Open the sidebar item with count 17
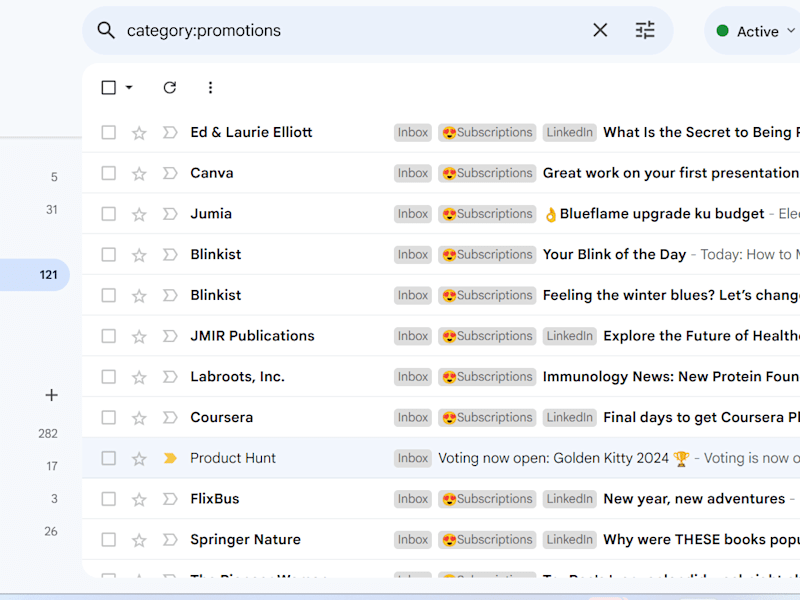Viewport: 800px width, 600px height. (52, 466)
